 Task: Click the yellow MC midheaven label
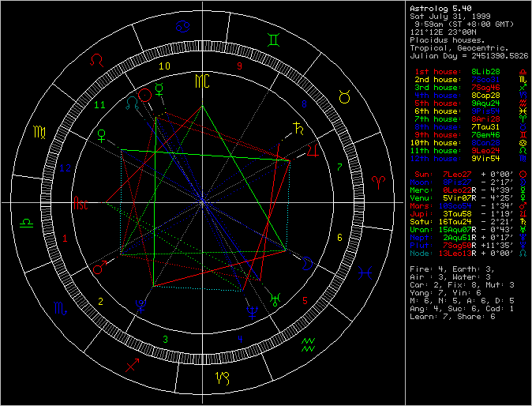coord(203,81)
